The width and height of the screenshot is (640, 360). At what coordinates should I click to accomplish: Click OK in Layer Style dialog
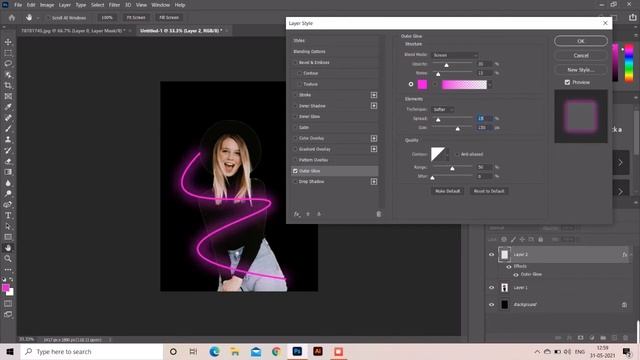pyautogui.click(x=581, y=41)
